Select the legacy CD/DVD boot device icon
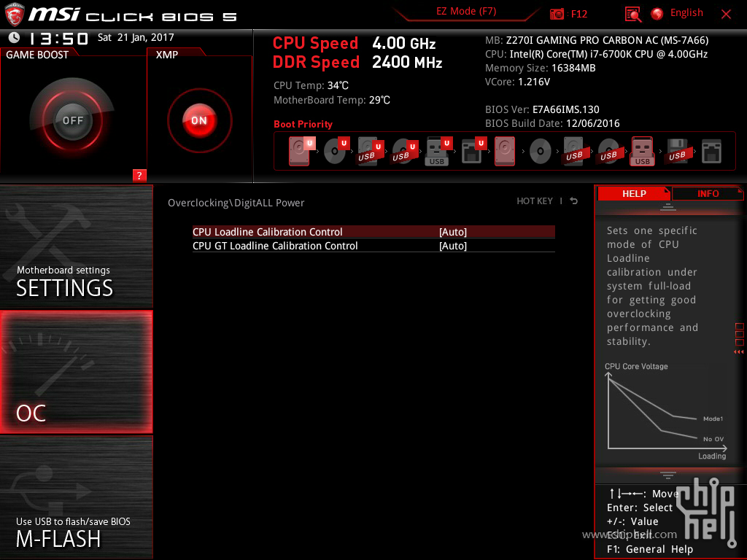This screenshot has width=747, height=560. [x=541, y=151]
